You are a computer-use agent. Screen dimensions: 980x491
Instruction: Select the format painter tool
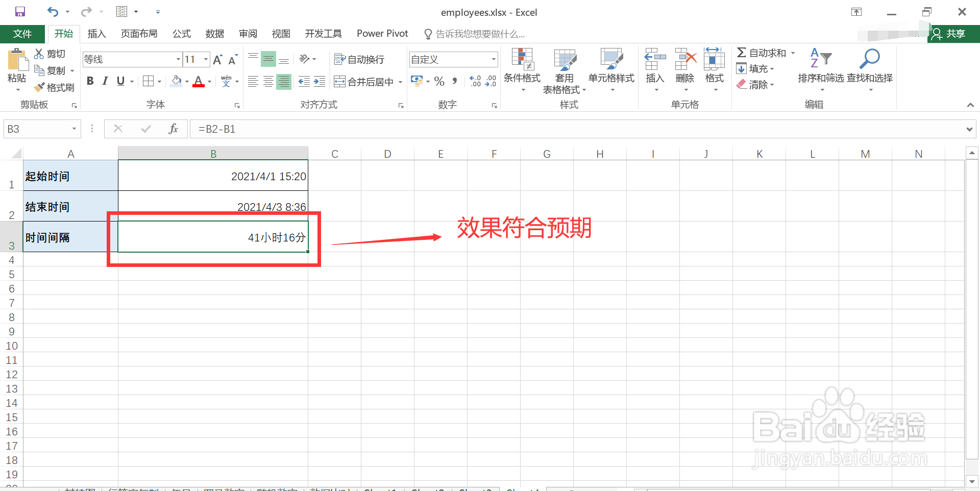tap(55, 87)
